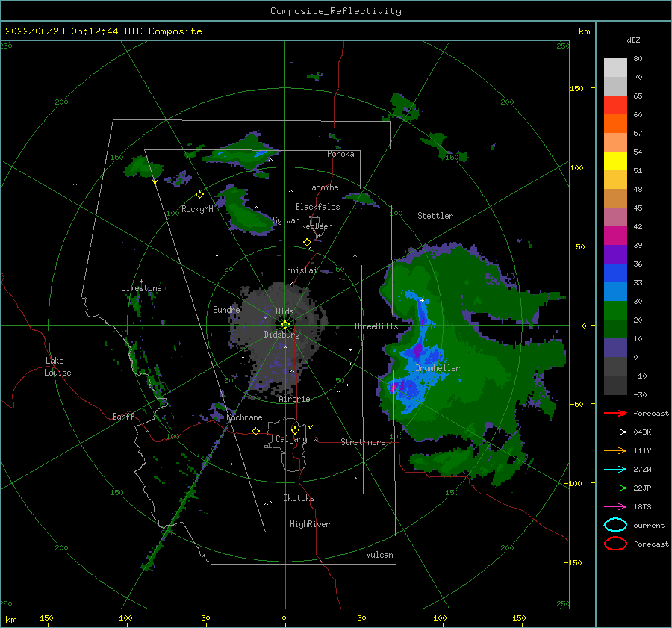Click the Airdrie label

pyautogui.click(x=294, y=399)
